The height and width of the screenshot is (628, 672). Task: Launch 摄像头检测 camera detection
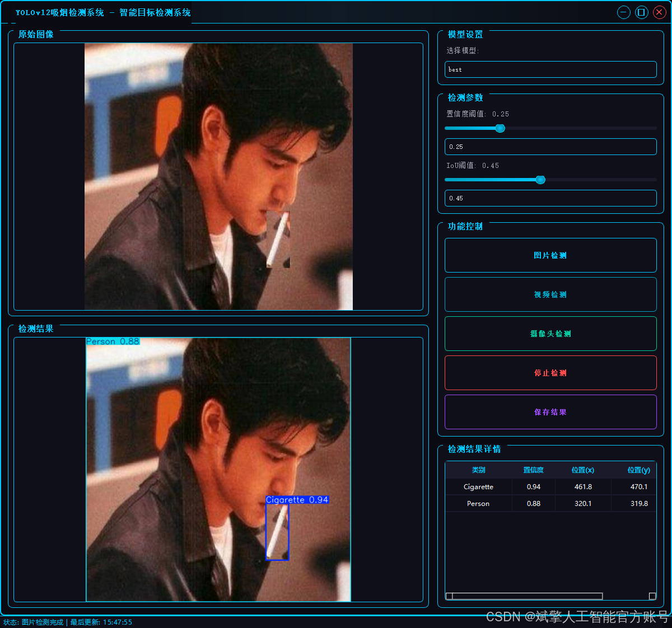(x=550, y=334)
